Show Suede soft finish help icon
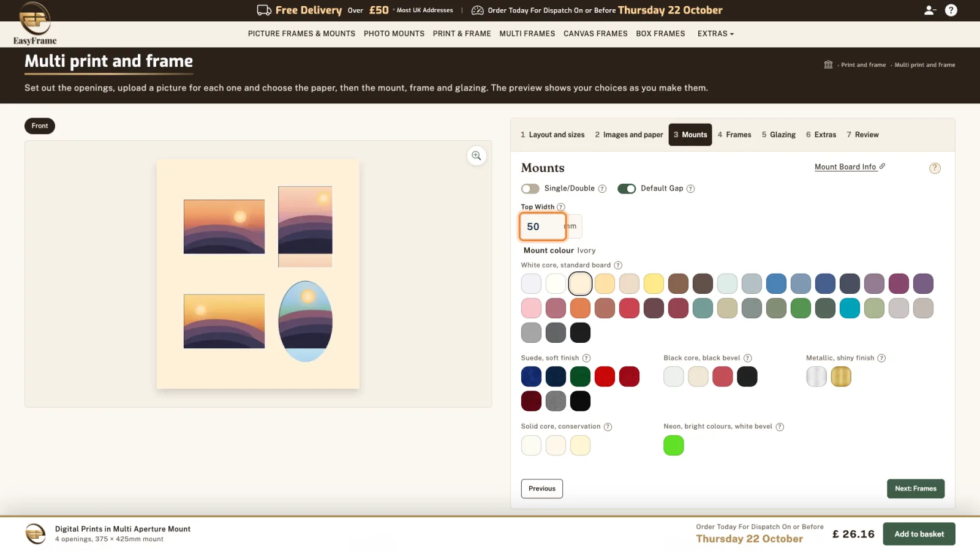Image resolution: width=980 pixels, height=551 pixels. tap(586, 358)
